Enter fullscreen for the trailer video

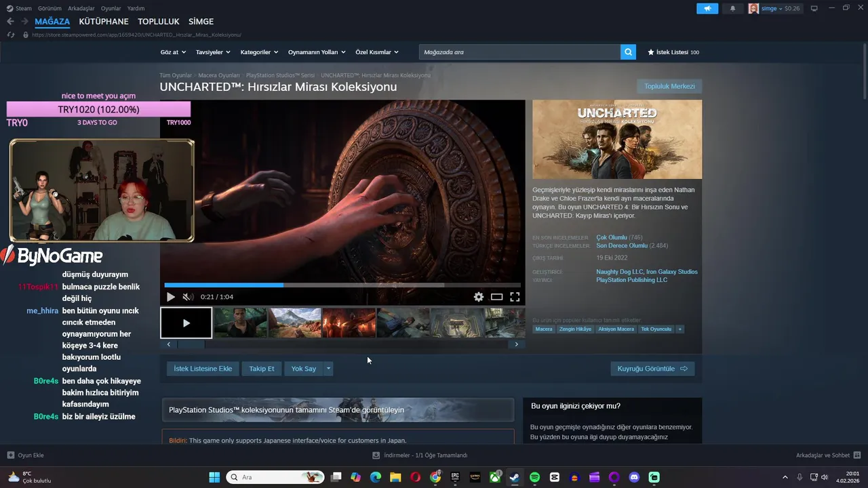tap(515, 297)
